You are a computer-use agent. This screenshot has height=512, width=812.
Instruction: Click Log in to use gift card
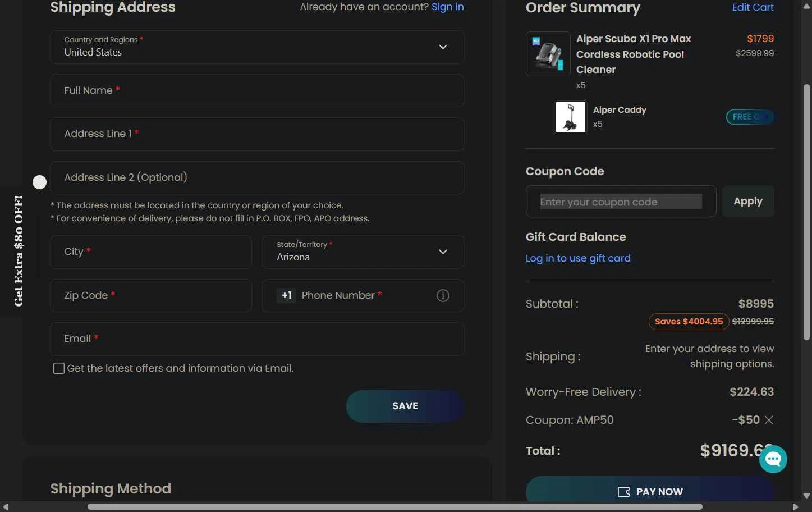click(578, 258)
